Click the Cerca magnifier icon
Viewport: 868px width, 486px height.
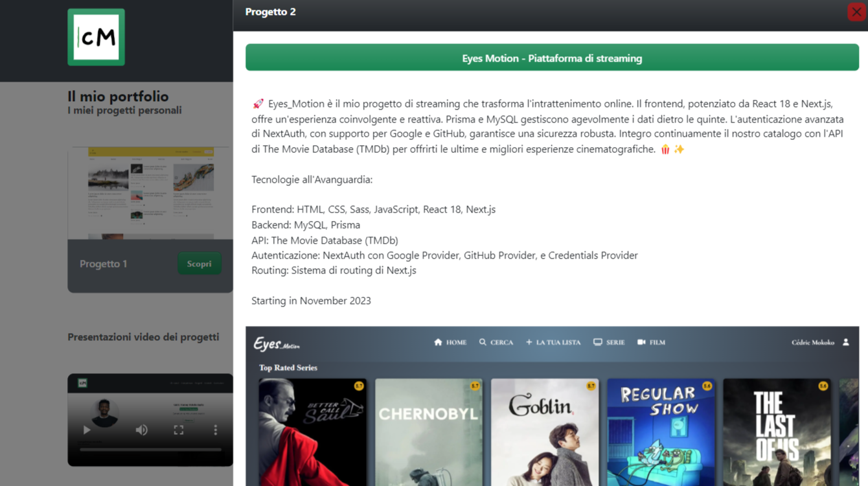(483, 342)
